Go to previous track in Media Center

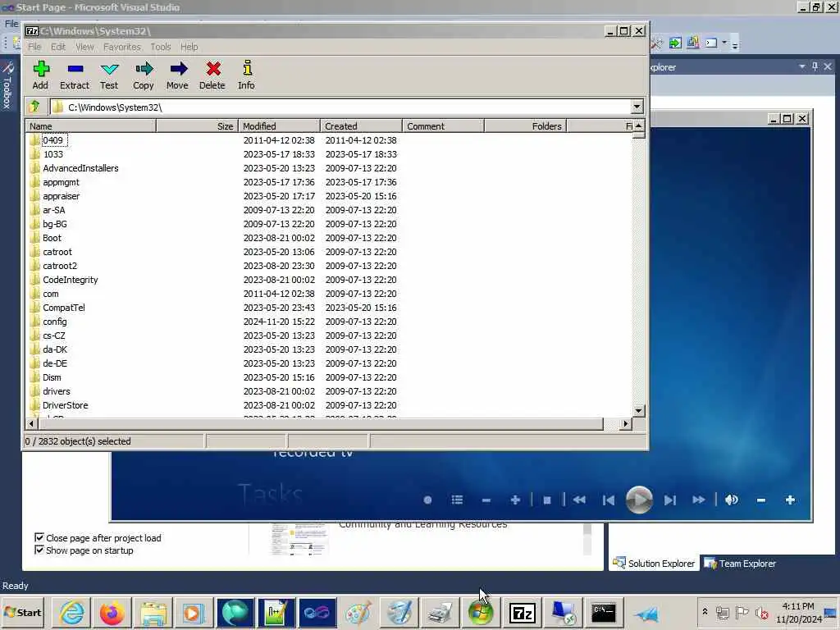[x=609, y=500]
